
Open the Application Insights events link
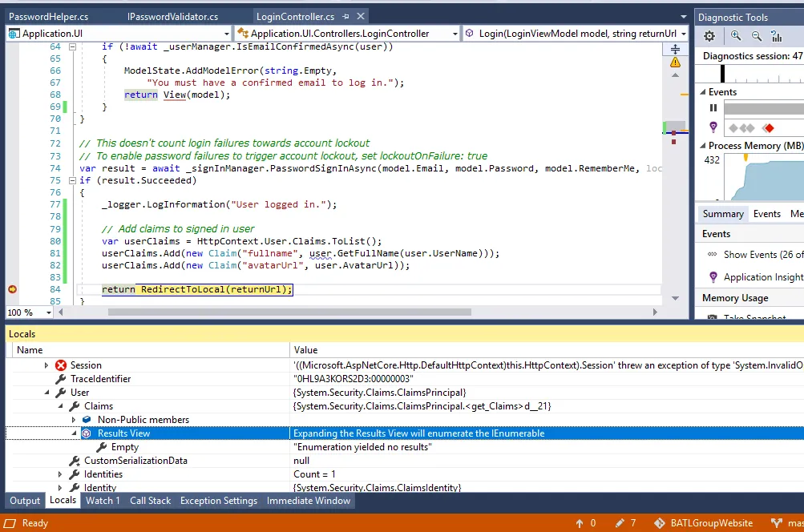763,276
